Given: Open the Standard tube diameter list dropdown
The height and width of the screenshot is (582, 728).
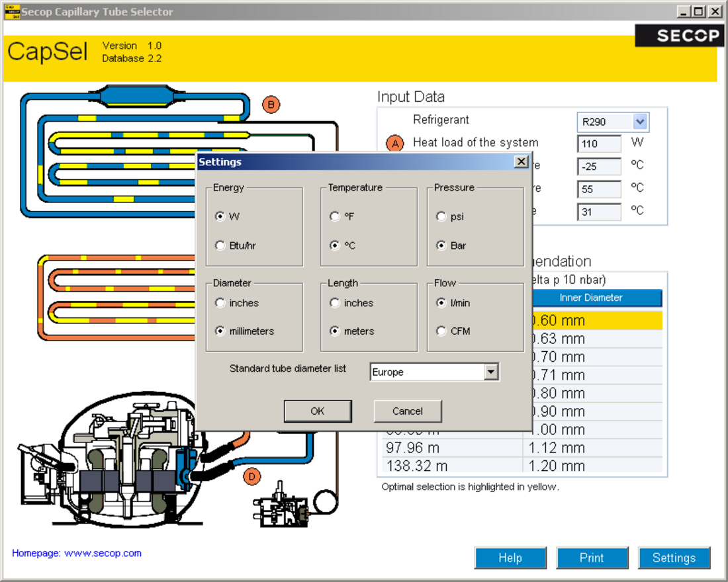Looking at the screenshot, I should [491, 372].
